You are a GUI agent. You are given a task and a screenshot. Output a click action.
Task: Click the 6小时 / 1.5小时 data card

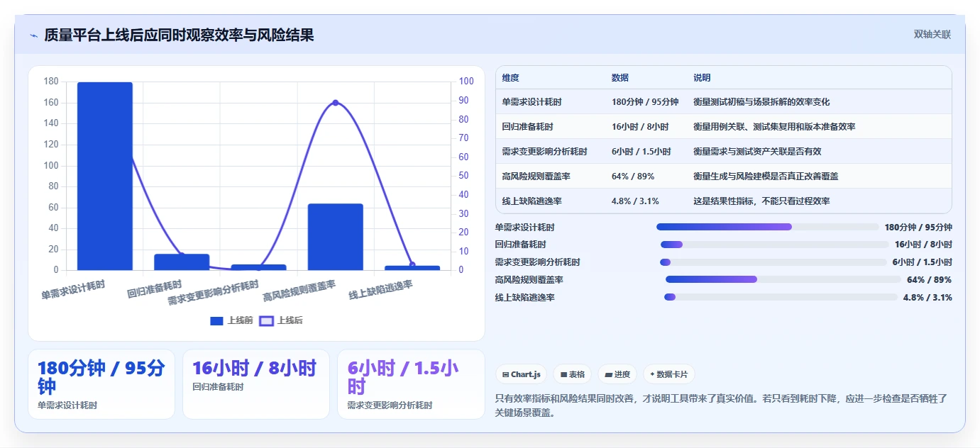click(x=411, y=384)
